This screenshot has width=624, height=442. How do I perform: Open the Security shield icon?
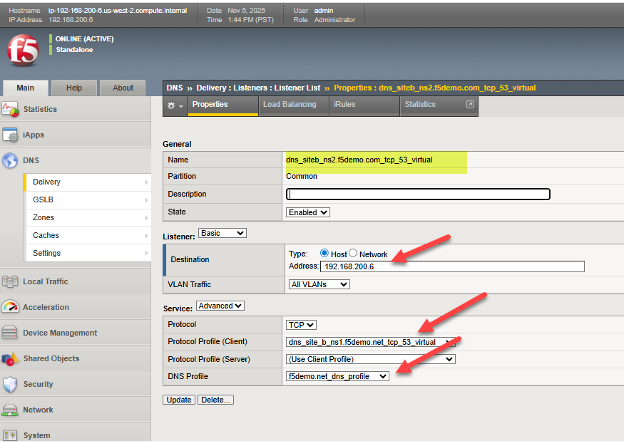click(11, 384)
